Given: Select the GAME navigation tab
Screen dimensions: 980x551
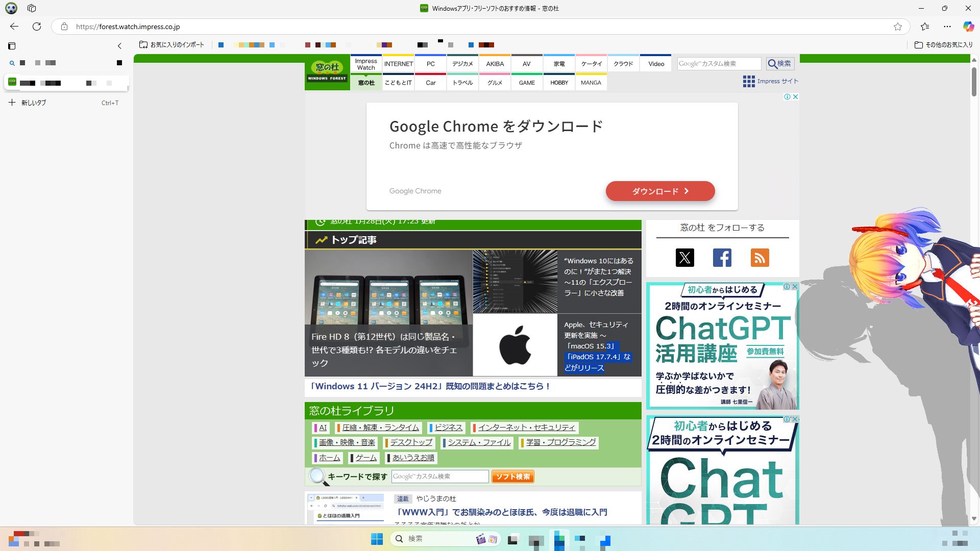Looking at the screenshot, I should click(527, 83).
